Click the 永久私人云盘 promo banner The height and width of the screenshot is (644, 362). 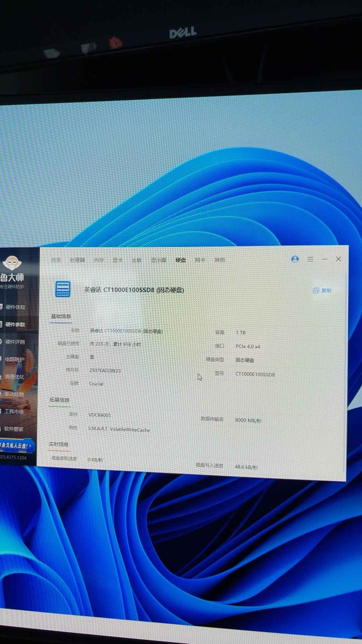[x=17, y=446]
